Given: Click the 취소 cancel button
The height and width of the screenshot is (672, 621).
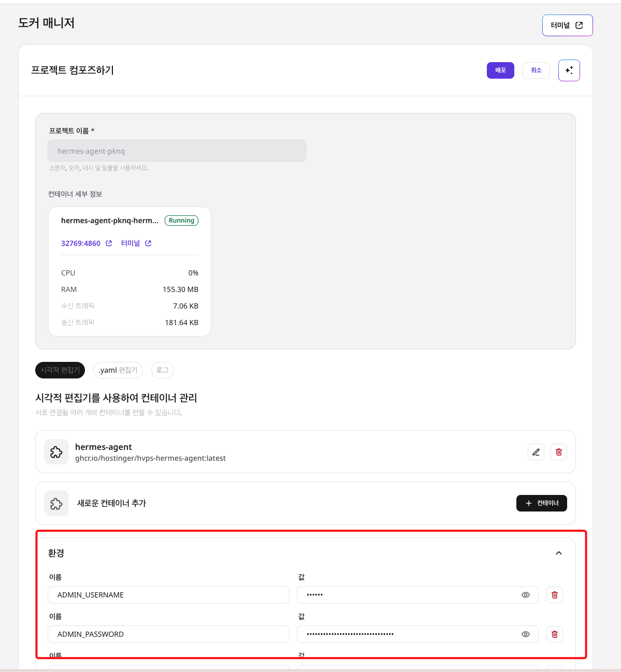Looking at the screenshot, I should click(x=536, y=70).
